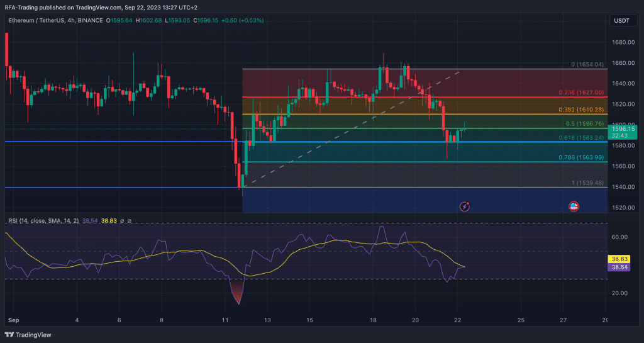Image resolution: width=644 pixels, height=343 pixels.
Task: Click the RFA-Trading published header text
Action: (x=101, y=8)
